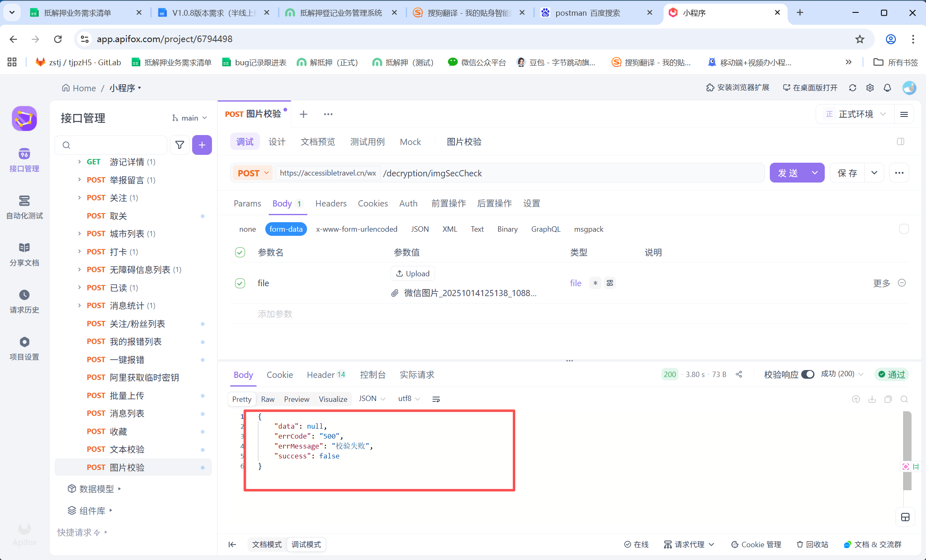Switch to the Headers request tab
The height and width of the screenshot is (560, 926).
click(x=331, y=203)
